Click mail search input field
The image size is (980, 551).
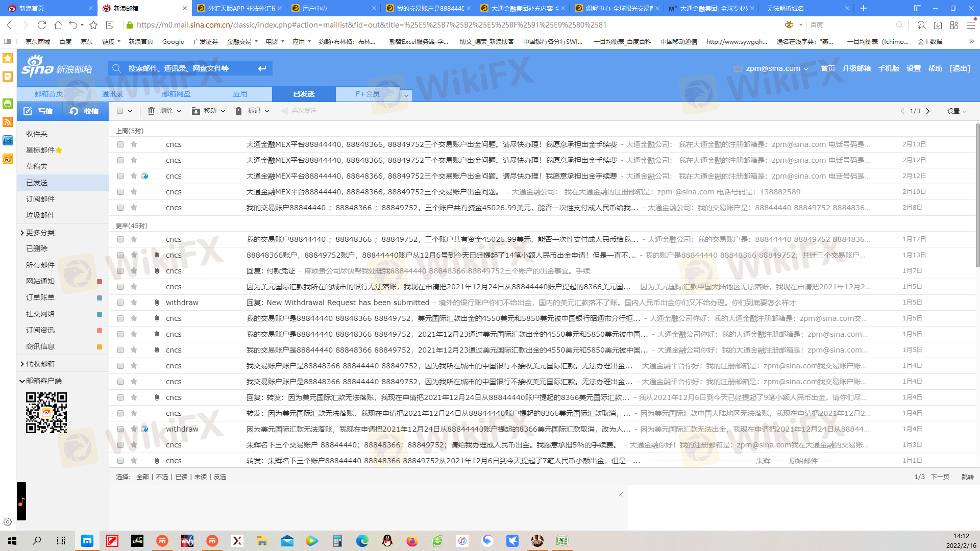coord(190,68)
